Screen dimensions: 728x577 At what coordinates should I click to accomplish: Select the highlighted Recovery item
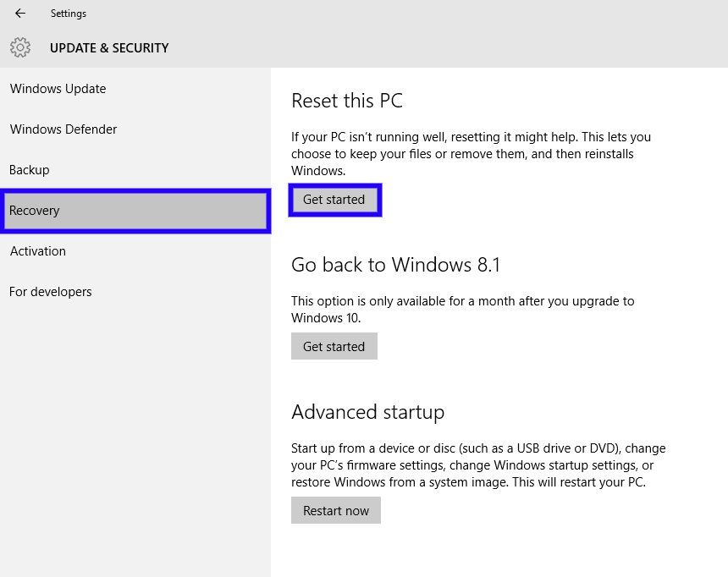135,211
